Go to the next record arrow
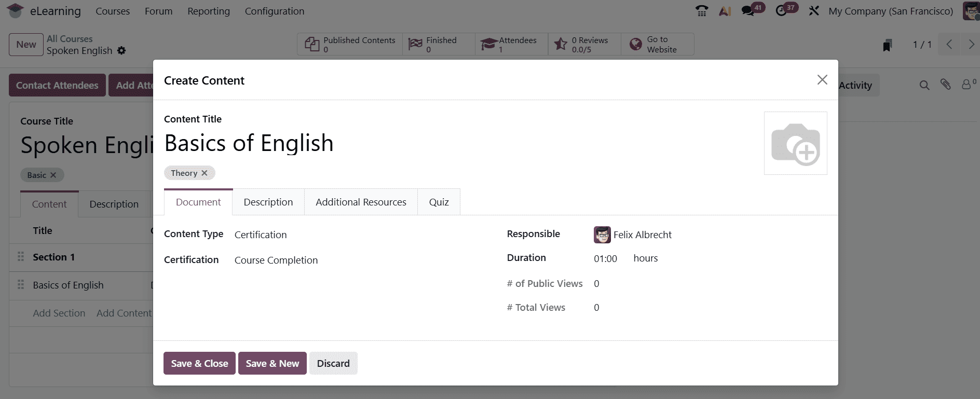The width and height of the screenshot is (980, 399). (x=971, y=45)
